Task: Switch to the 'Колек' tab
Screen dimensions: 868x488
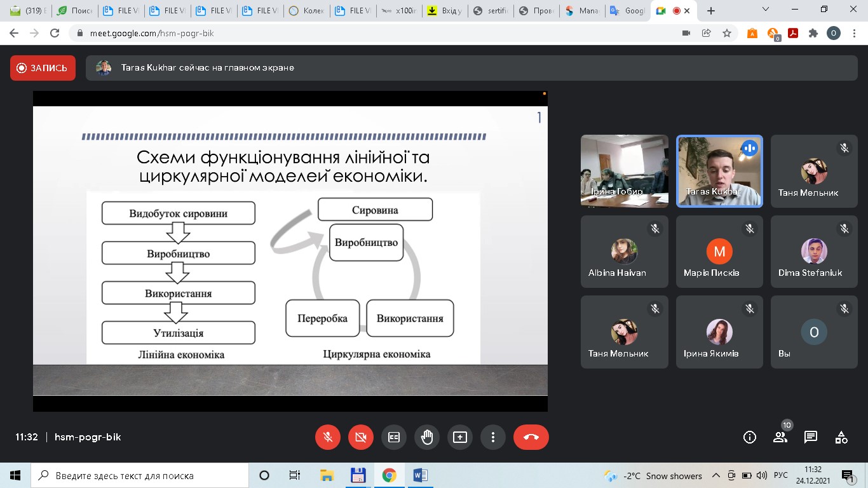Action: pos(306,11)
